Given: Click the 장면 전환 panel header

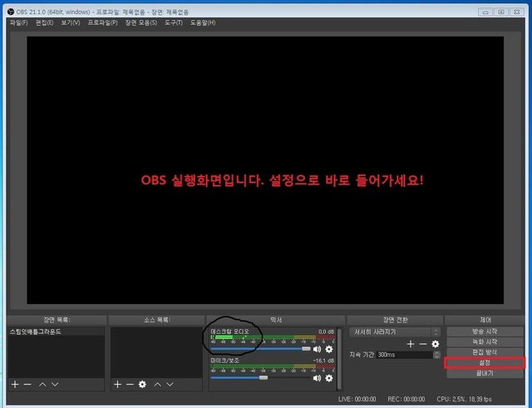Looking at the screenshot, I should (395, 320).
